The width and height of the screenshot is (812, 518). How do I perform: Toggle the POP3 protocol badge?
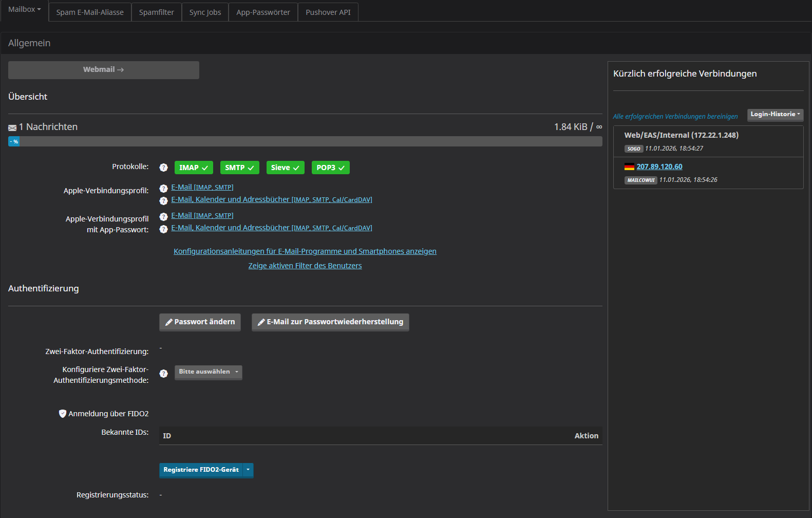pyautogui.click(x=330, y=168)
